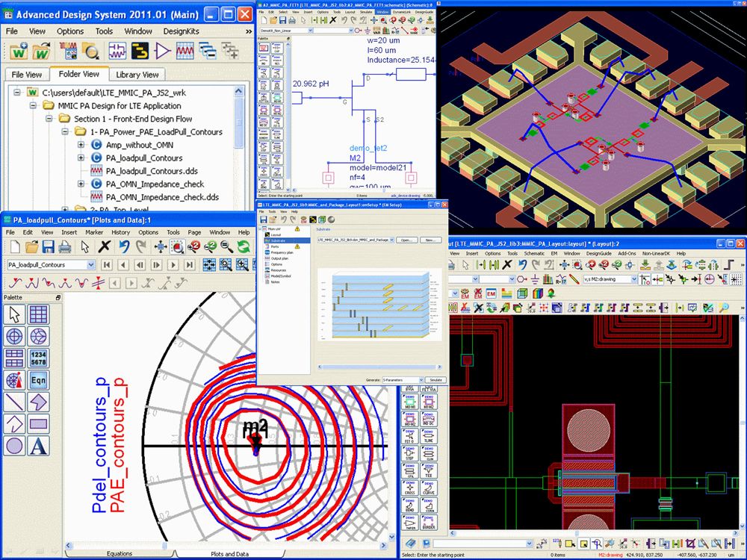This screenshot has width=747, height=560.
Task: Switch to the Library View tab
Action: (x=137, y=75)
